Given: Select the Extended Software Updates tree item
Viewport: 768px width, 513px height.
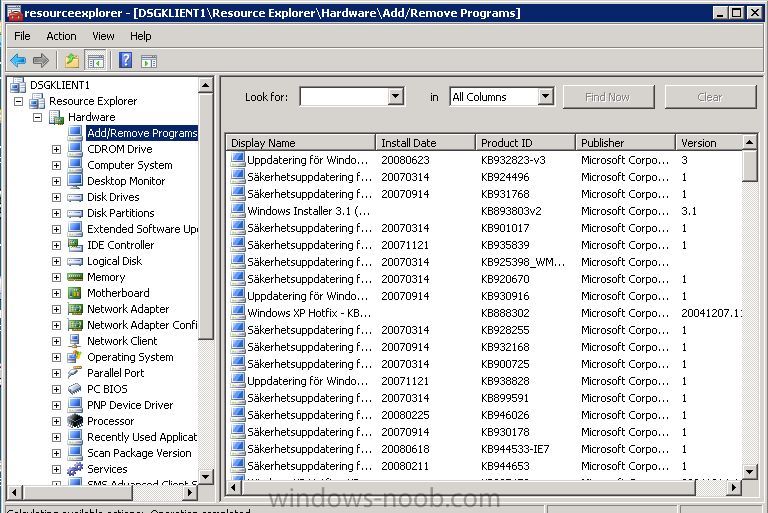Looking at the screenshot, I should click(142, 229).
